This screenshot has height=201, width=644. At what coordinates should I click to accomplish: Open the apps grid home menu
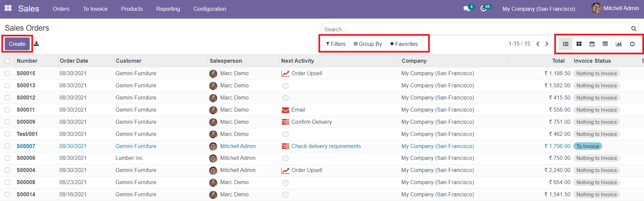point(8,8)
